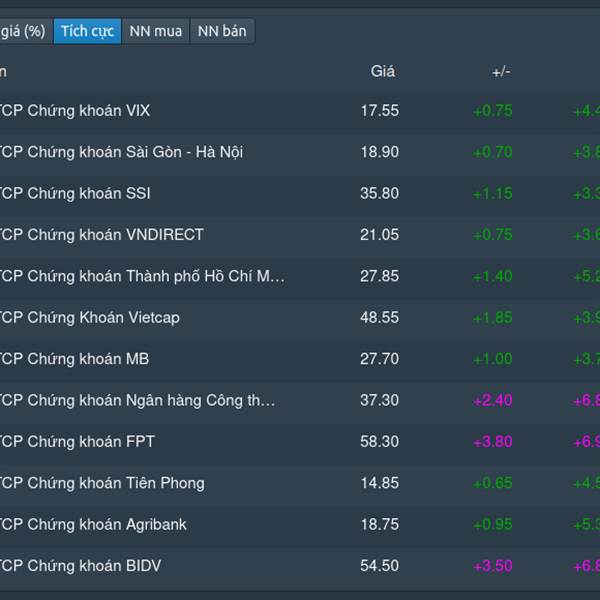Open Chứng Khoán Vietcap company name
Screen dimensions: 600x600
click(x=103, y=318)
